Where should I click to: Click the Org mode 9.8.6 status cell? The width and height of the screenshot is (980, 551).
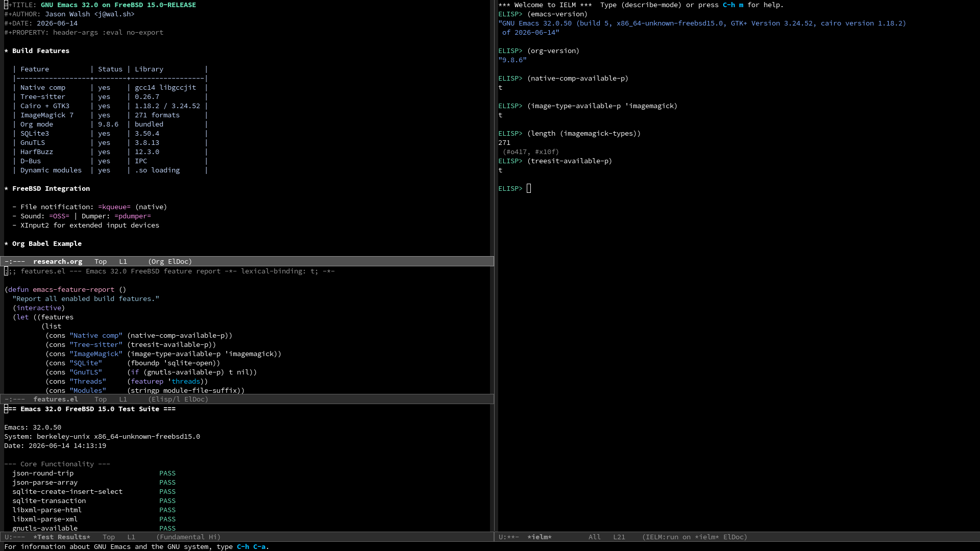point(108,124)
